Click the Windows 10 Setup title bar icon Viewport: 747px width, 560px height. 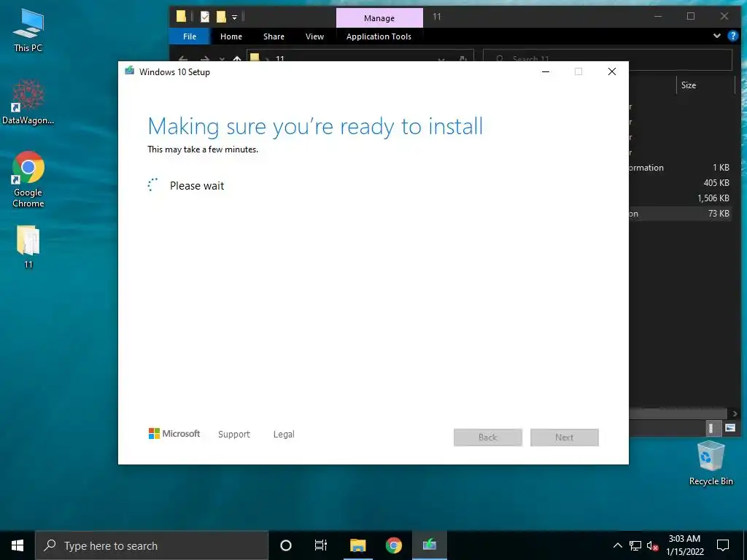point(130,71)
